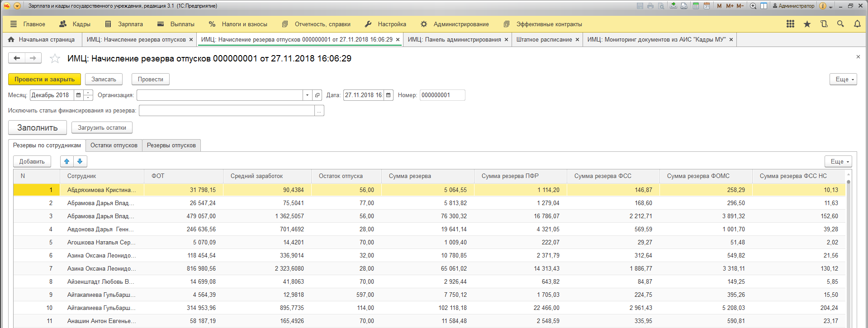Screen dimensions: 868x328
Task: Move the selected row down with the arrow
Action: click(80, 161)
